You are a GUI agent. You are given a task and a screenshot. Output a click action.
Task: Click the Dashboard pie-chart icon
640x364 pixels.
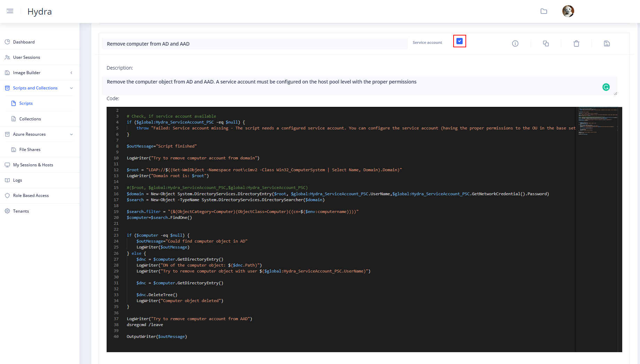coord(7,42)
